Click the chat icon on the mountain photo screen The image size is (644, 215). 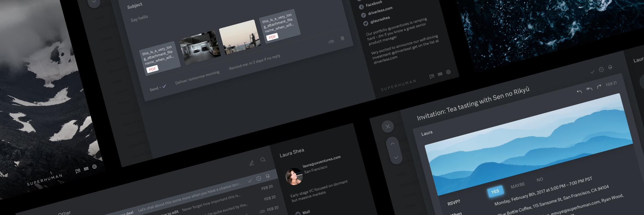[78, 171]
